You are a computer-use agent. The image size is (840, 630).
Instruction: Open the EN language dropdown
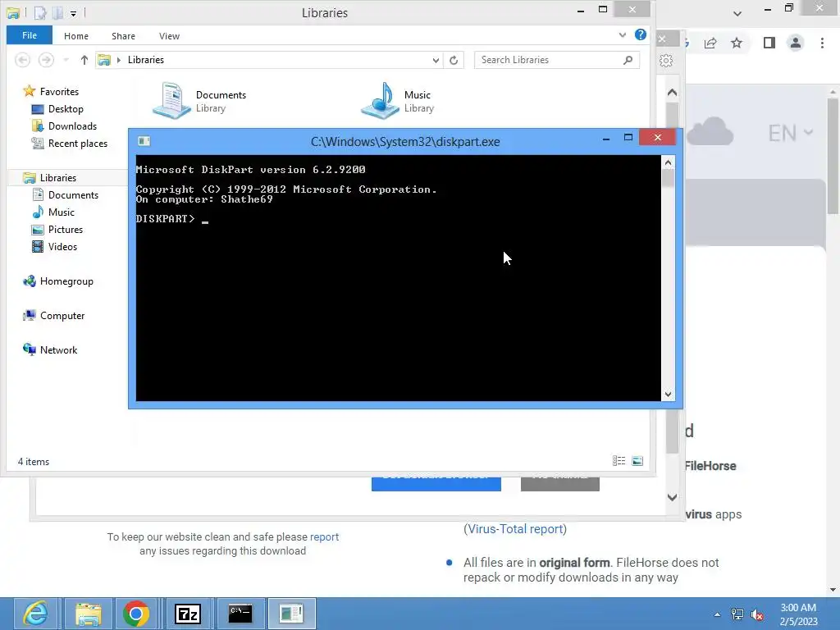[790, 133]
